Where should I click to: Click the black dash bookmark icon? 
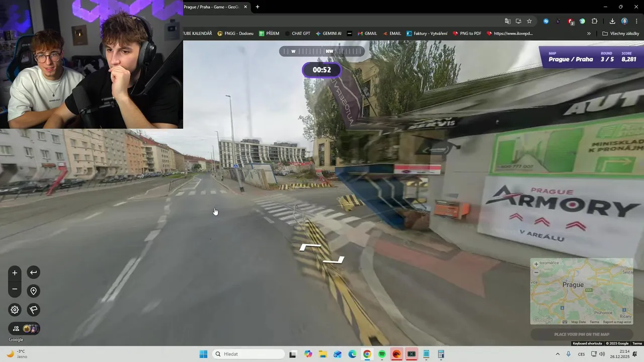click(x=350, y=34)
